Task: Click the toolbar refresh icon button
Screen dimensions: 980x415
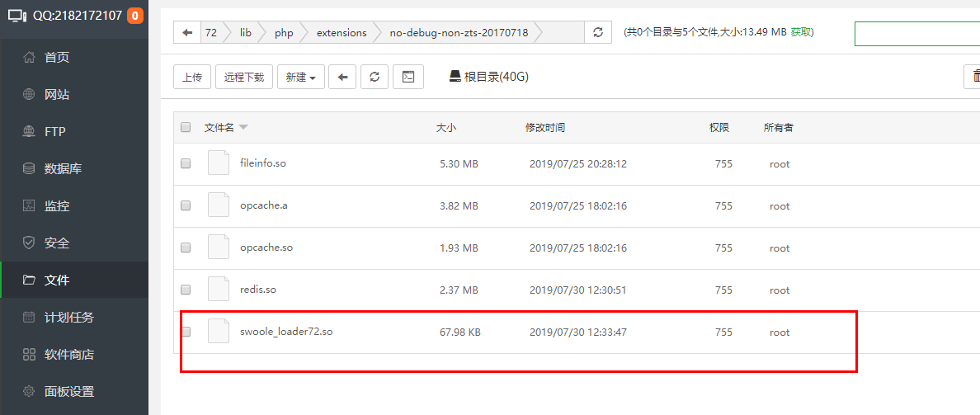Action: [375, 77]
